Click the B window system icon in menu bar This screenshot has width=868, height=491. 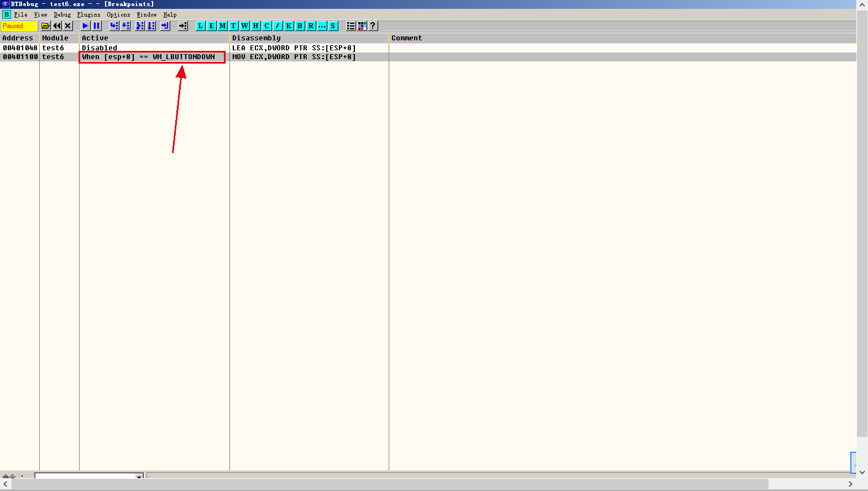click(7, 15)
